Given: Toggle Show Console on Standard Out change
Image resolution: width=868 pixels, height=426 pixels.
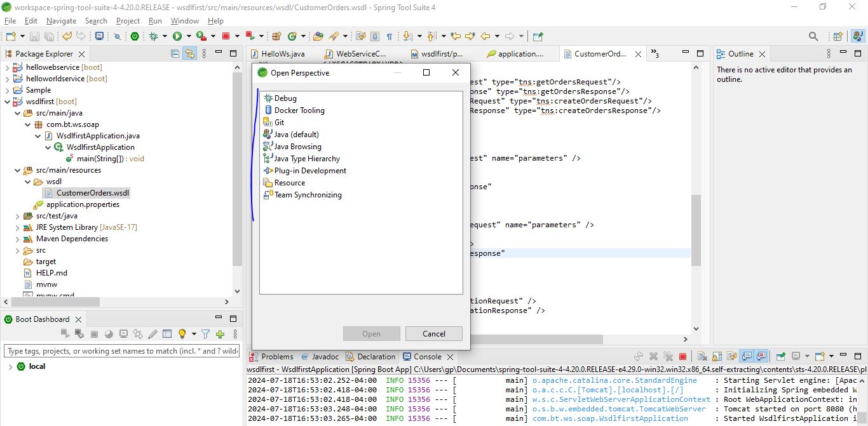Looking at the screenshot, I should (747, 357).
